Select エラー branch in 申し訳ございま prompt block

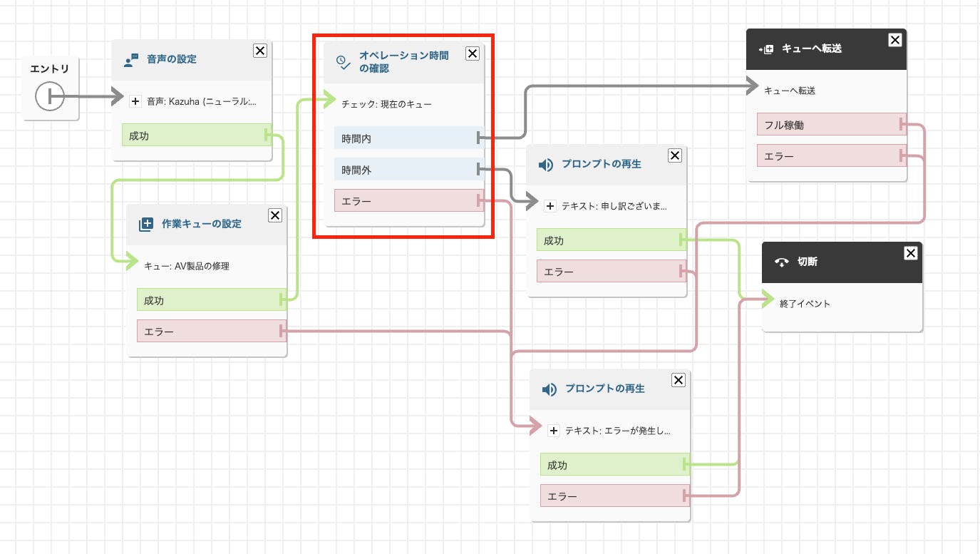tap(611, 272)
